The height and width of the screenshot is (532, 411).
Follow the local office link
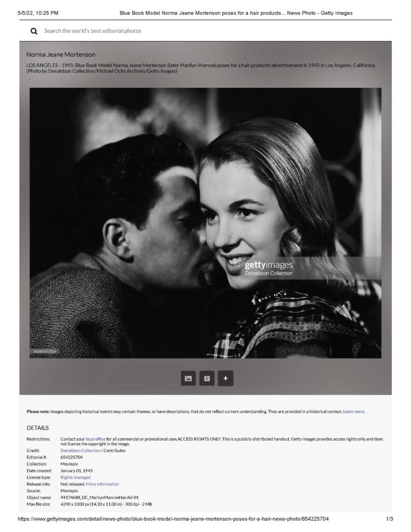(95, 439)
